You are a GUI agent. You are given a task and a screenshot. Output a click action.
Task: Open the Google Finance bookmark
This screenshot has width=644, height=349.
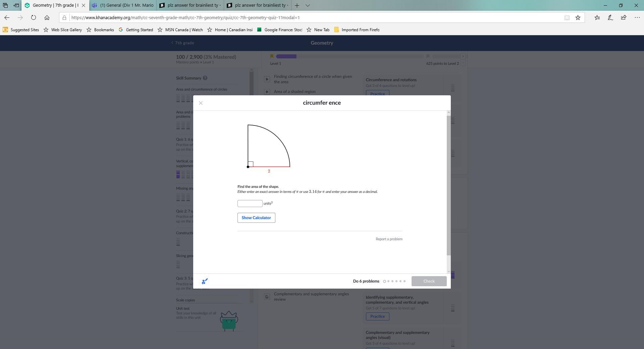pyautogui.click(x=280, y=30)
